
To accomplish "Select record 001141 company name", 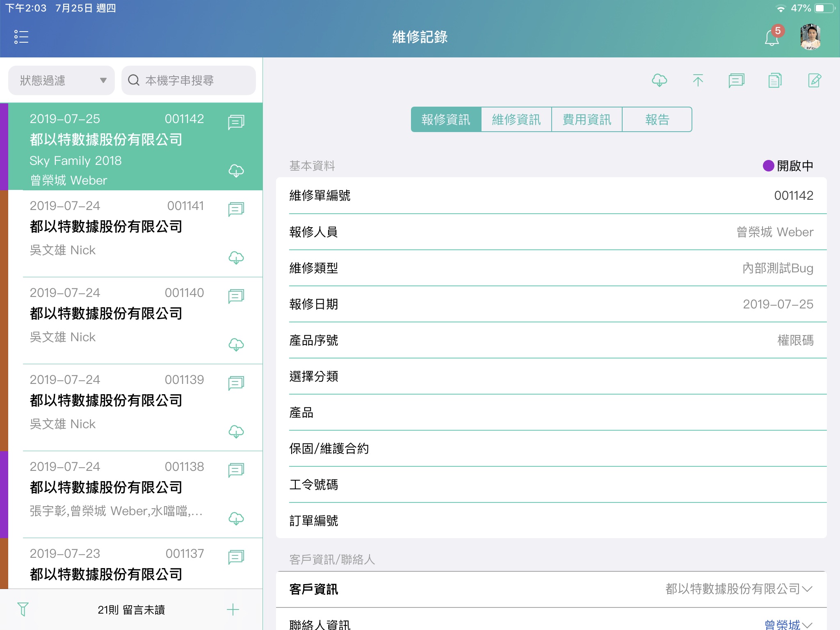I will coord(106,226).
